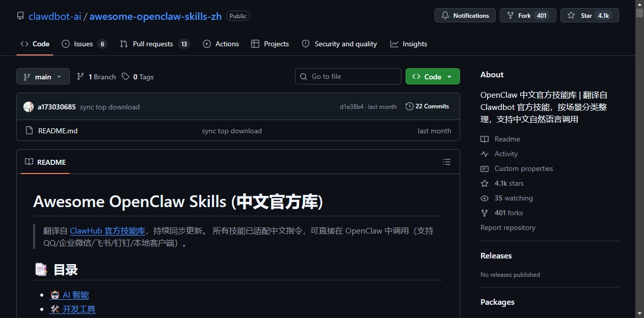
Task: Open the README outline list button
Action: 447,162
